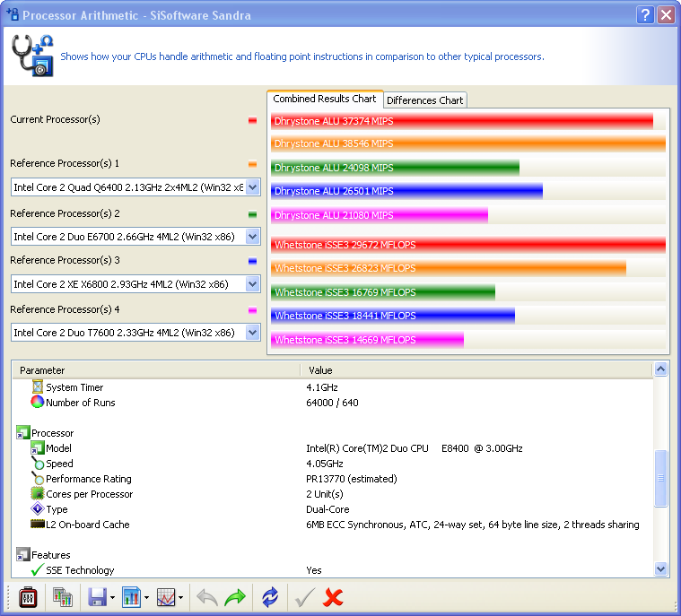Viewport: 681px width, 616px height.
Task: Click the Value column header
Action: point(476,370)
